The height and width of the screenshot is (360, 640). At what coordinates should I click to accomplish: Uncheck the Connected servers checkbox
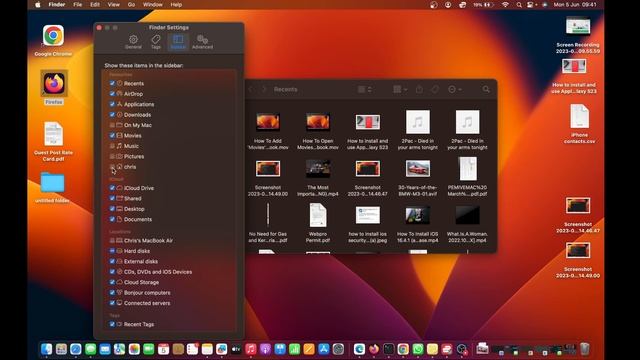point(112,303)
